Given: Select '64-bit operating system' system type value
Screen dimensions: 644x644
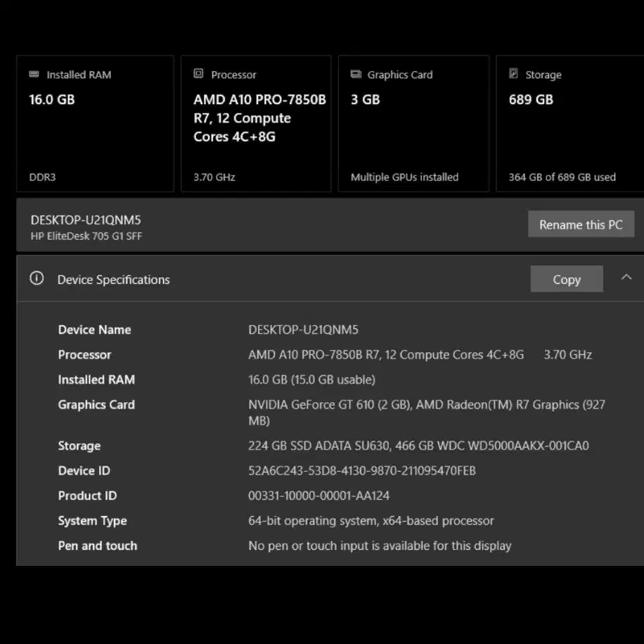Looking at the screenshot, I should (371, 521).
